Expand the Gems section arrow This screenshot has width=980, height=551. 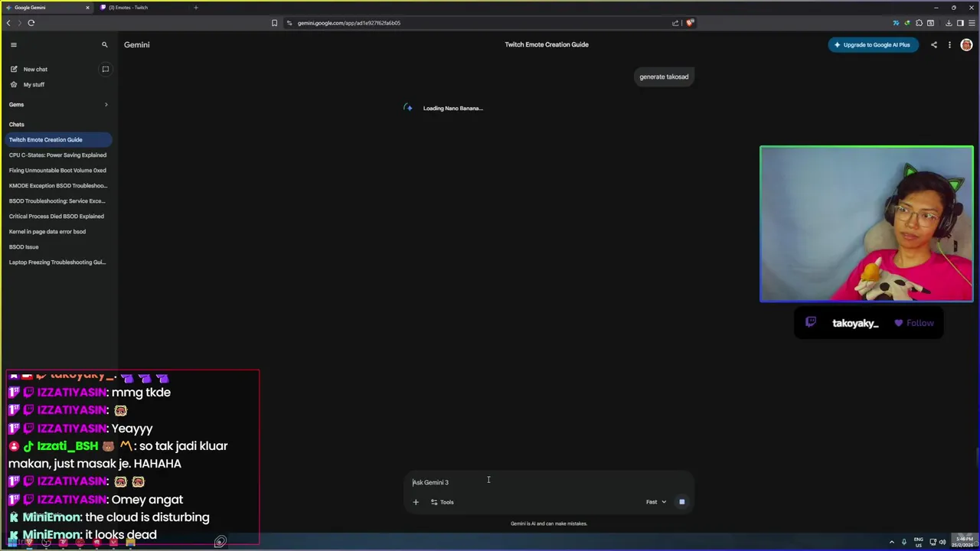[x=106, y=104]
